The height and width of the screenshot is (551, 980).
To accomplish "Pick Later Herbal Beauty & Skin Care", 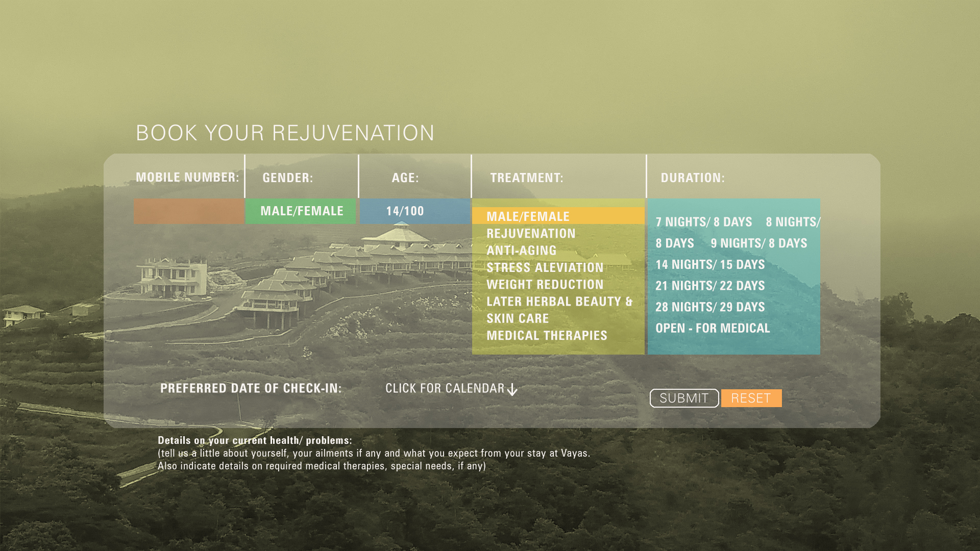I will coord(559,310).
